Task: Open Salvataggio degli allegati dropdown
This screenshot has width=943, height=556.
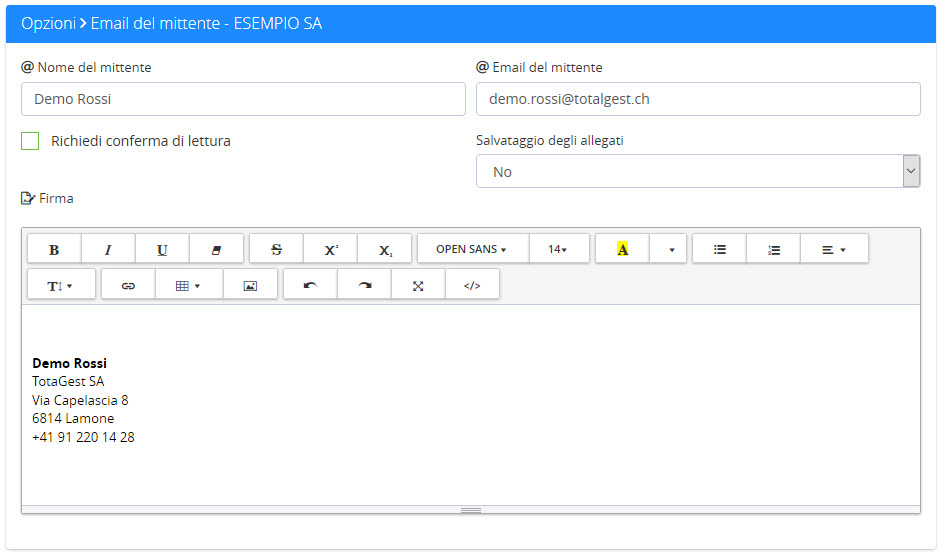Action: click(697, 172)
